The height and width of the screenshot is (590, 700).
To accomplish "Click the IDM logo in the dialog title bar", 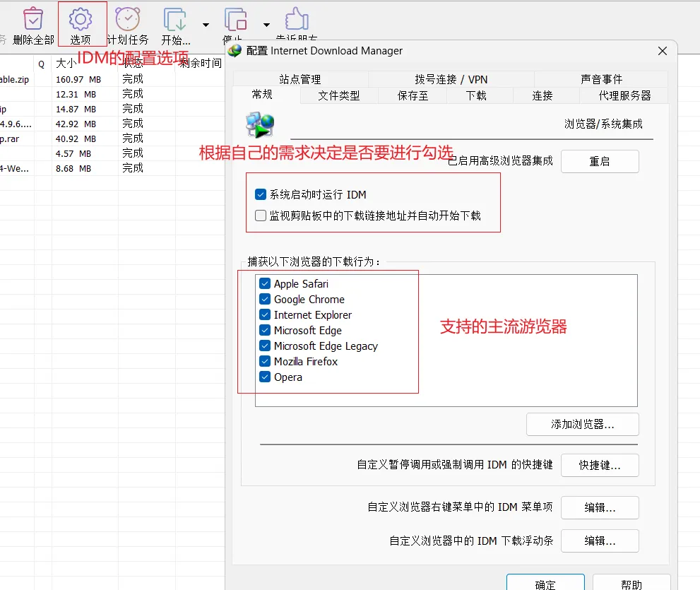I will click(235, 51).
